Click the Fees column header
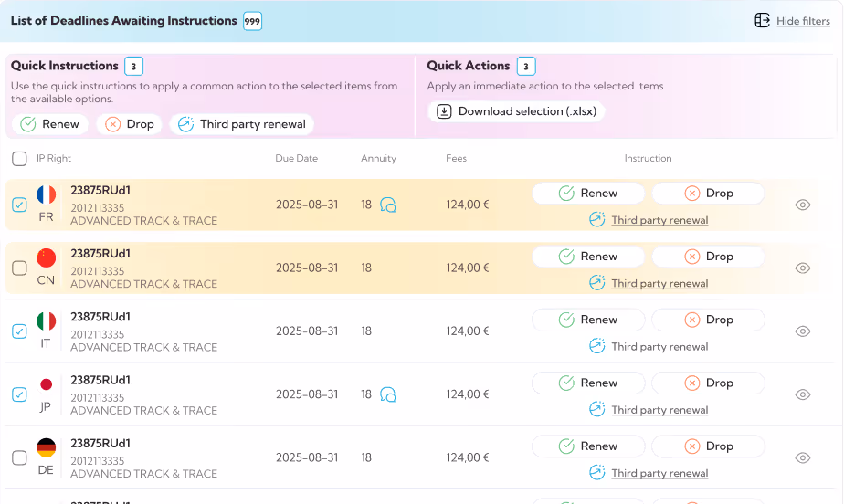 pyautogui.click(x=456, y=158)
